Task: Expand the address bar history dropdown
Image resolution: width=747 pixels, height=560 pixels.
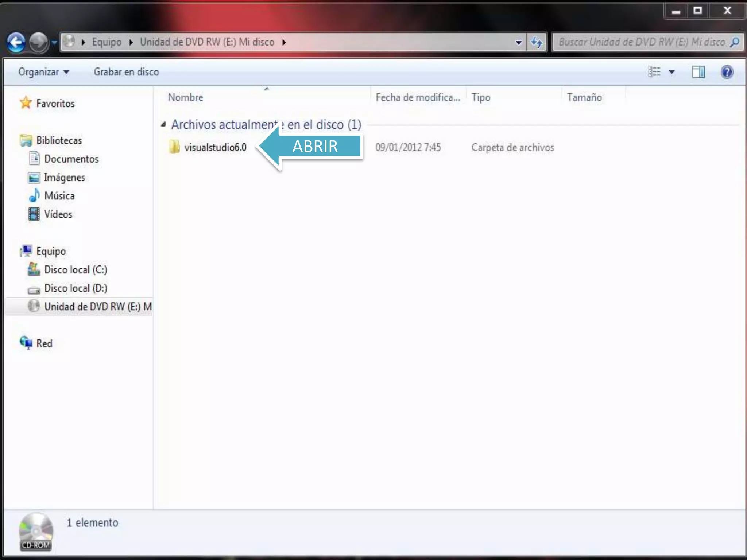Action: point(518,43)
